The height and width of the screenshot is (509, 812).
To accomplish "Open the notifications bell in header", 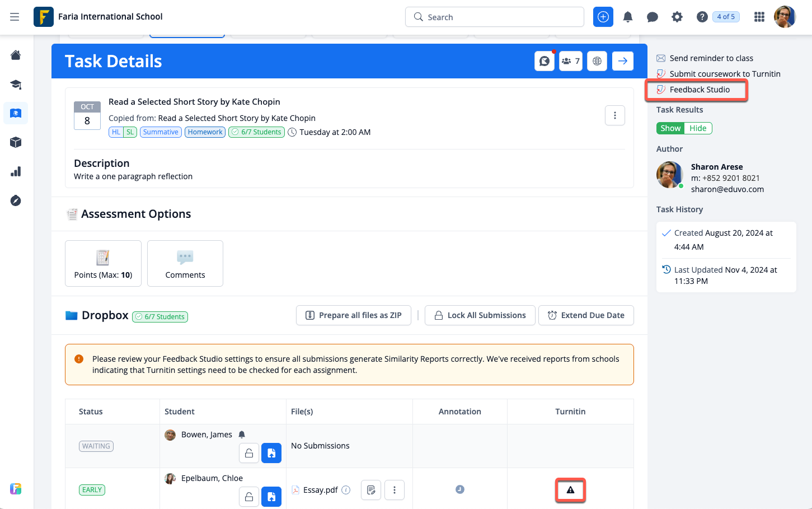I will [628, 17].
